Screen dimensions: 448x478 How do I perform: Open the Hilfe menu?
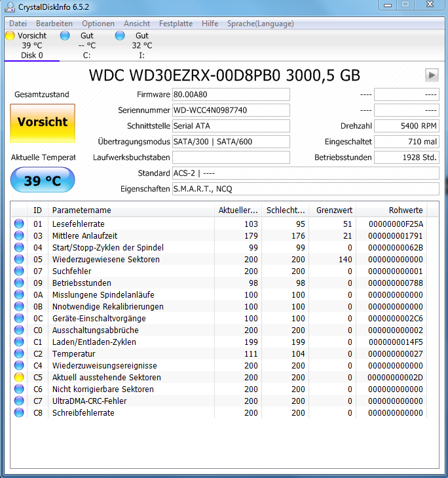tap(210, 24)
